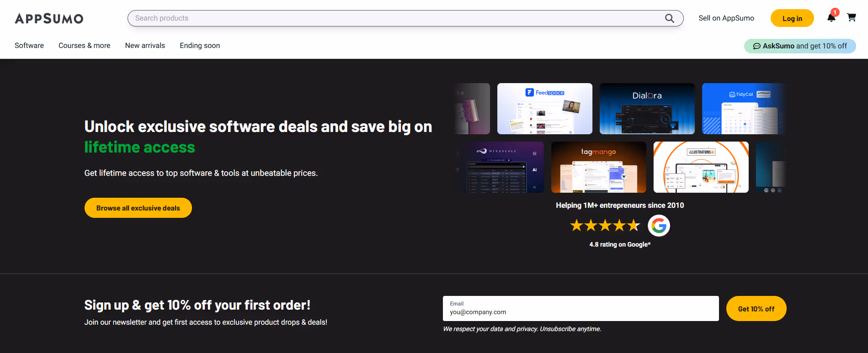Open the Software menu
Image resolution: width=868 pixels, height=353 pixels.
tap(29, 46)
